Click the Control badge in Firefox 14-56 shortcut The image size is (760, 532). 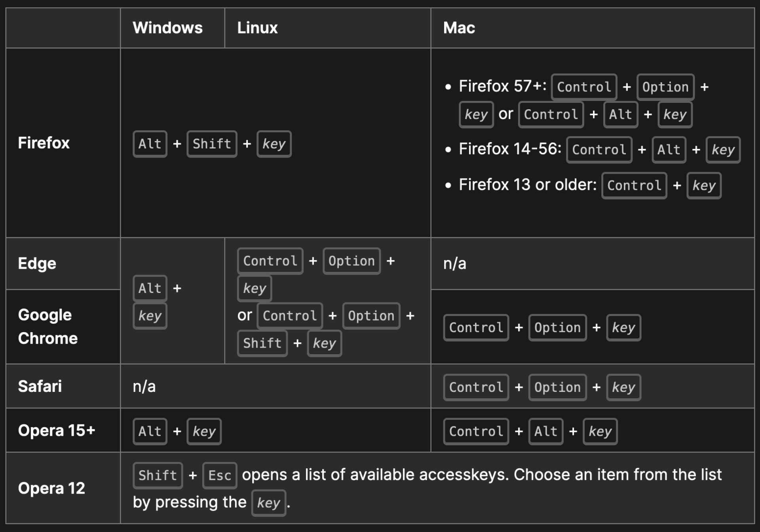[598, 150]
